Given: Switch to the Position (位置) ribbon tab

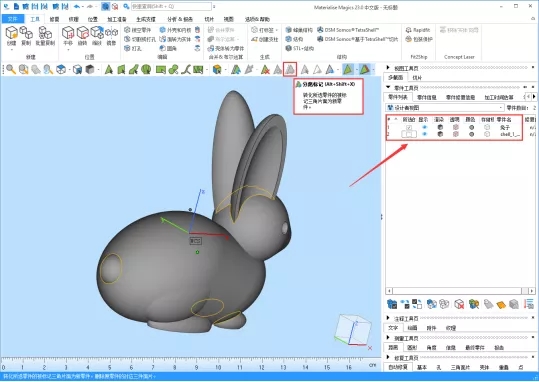Looking at the screenshot, I should click(93, 19).
